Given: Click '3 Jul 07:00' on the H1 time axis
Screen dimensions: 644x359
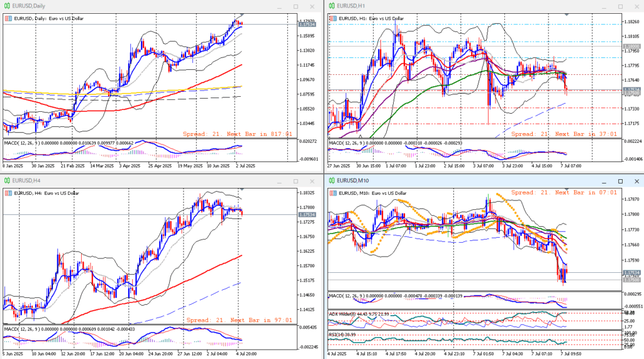Looking at the screenshot, I should click(x=484, y=166).
